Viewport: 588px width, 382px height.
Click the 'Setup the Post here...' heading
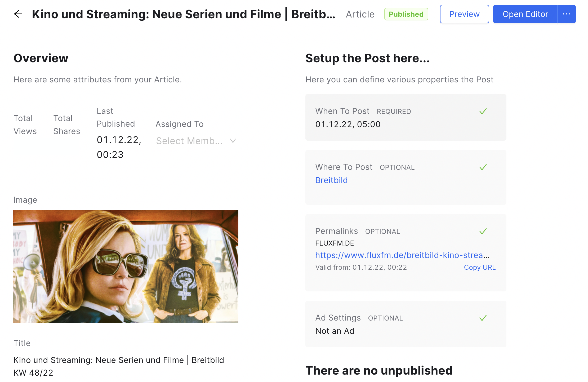pyautogui.click(x=367, y=58)
